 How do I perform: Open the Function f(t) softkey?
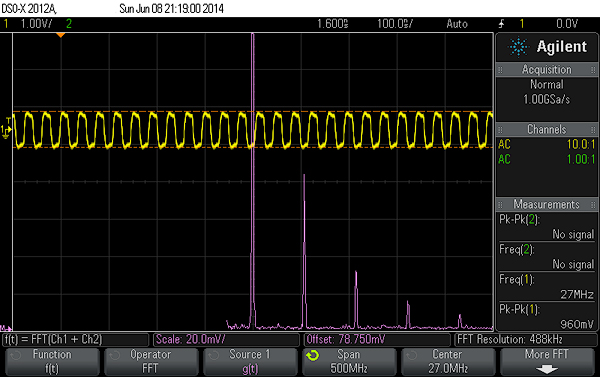tap(52, 361)
